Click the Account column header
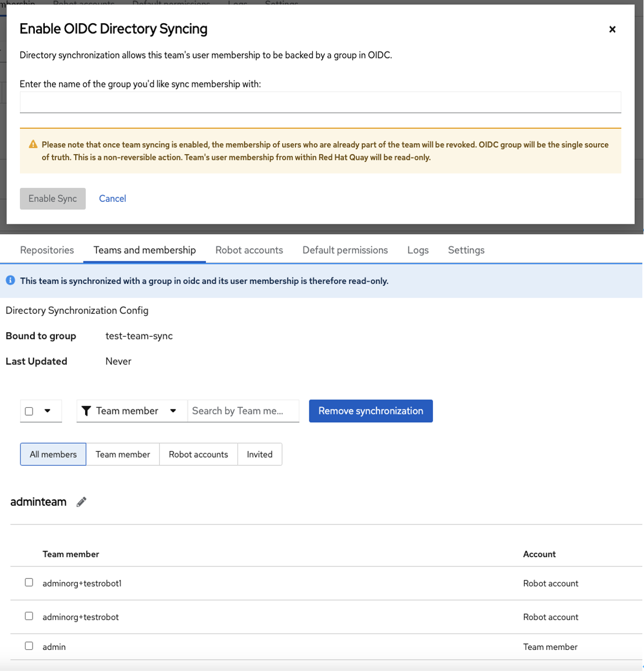 tap(540, 554)
